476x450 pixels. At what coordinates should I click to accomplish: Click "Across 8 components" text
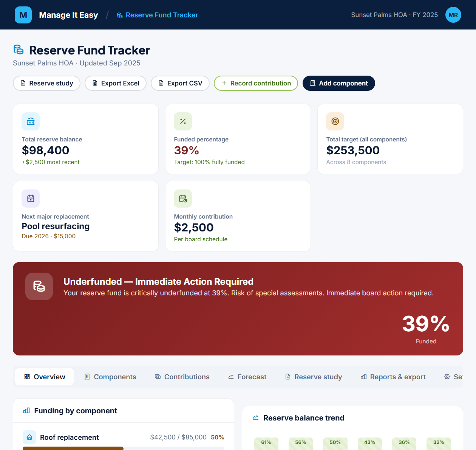[x=356, y=162]
